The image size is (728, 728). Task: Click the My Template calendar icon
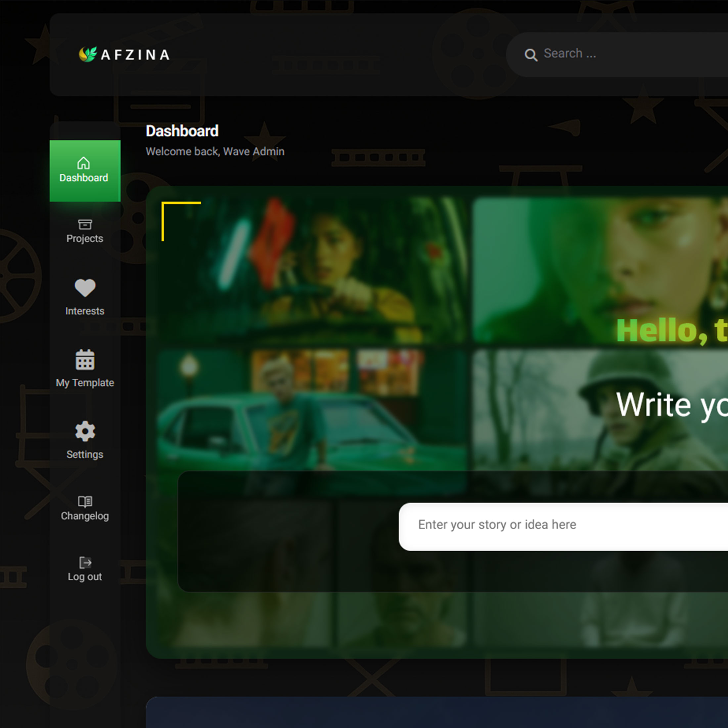pyautogui.click(x=85, y=359)
